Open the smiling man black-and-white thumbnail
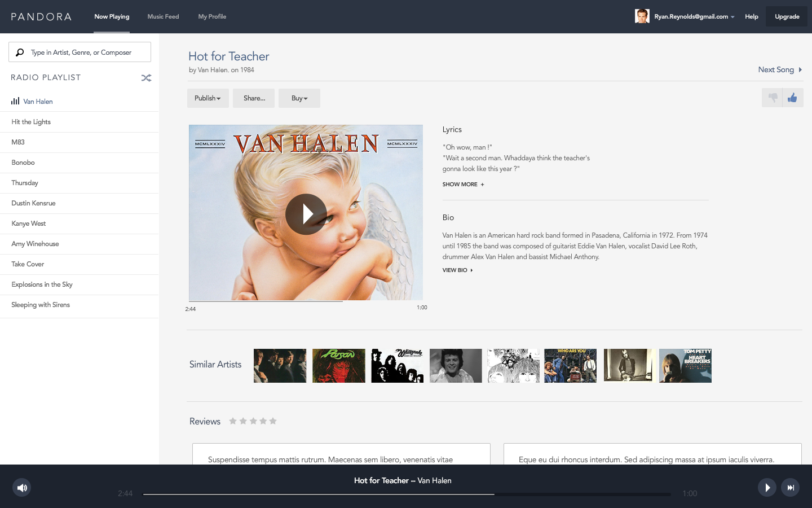Screen dimensions: 812x508 tap(456, 366)
